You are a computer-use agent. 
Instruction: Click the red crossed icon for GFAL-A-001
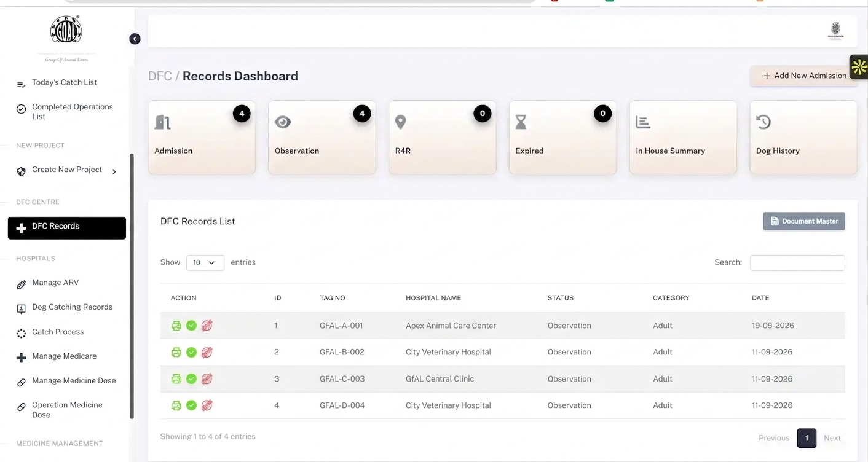pyautogui.click(x=207, y=326)
